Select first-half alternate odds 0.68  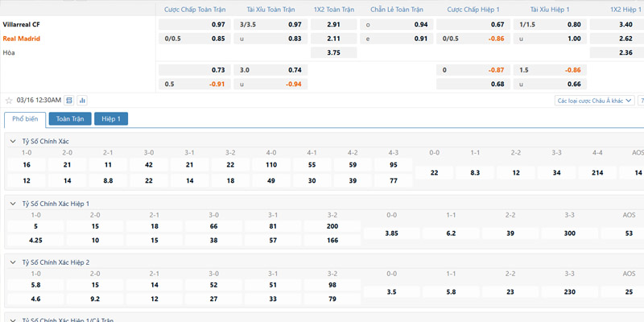coord(473,84)
